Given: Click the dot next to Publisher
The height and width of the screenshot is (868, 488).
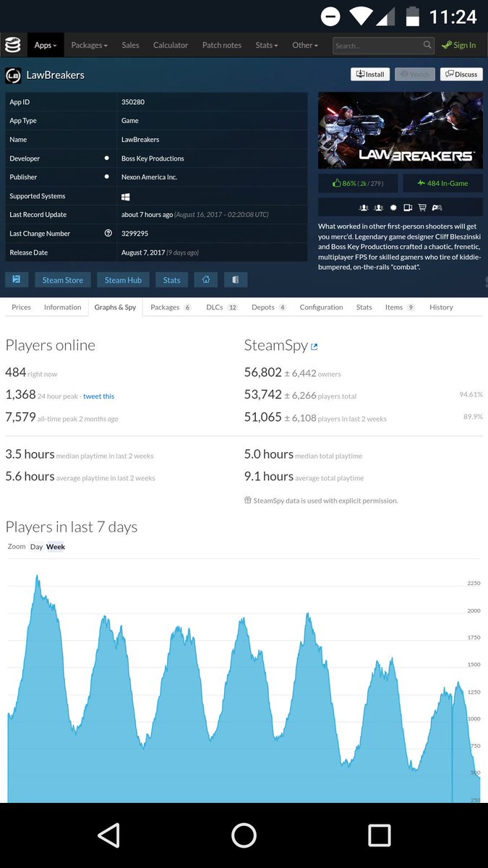Looking at the screenshot, I should (x=107, y=176).
